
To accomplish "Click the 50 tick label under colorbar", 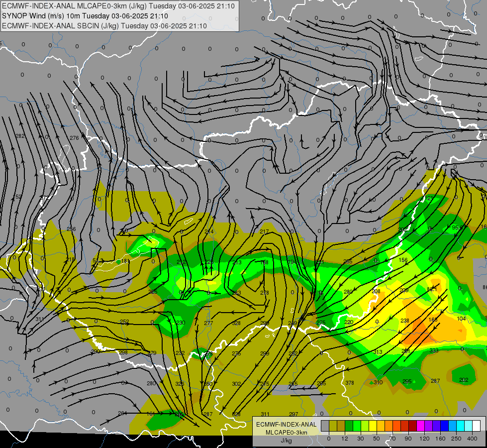I will pos(377,439).
